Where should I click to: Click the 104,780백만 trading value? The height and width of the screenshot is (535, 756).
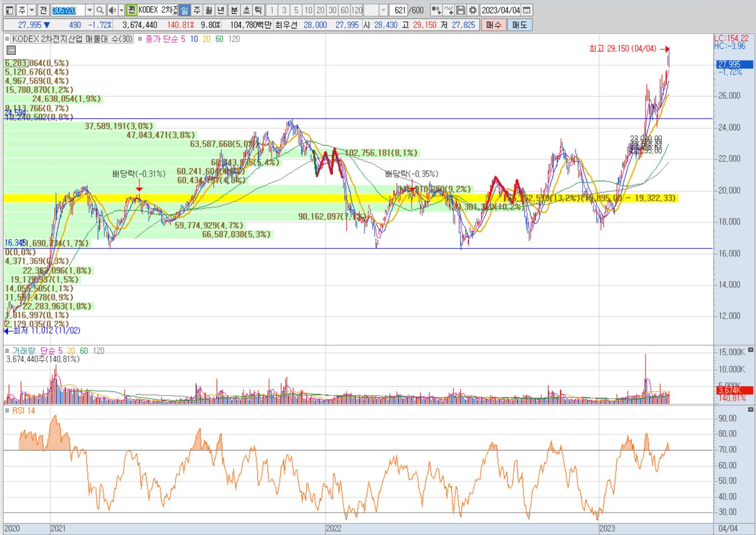(x=251, y=24)
